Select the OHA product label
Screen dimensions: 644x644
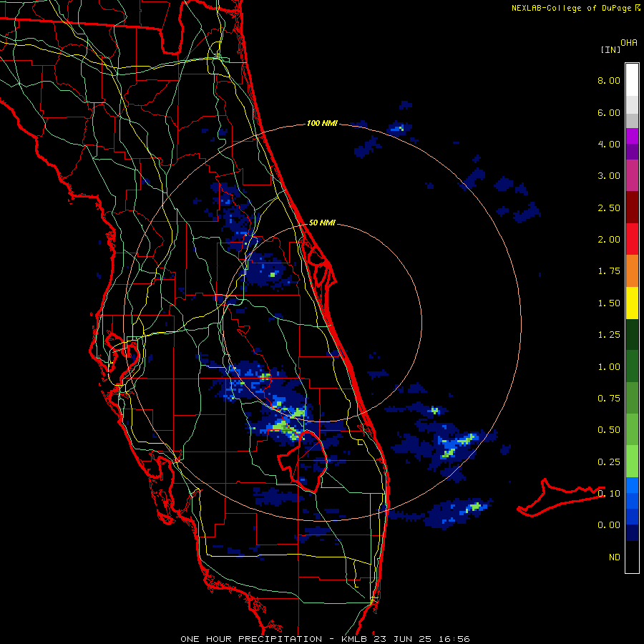tap(629, 43)
